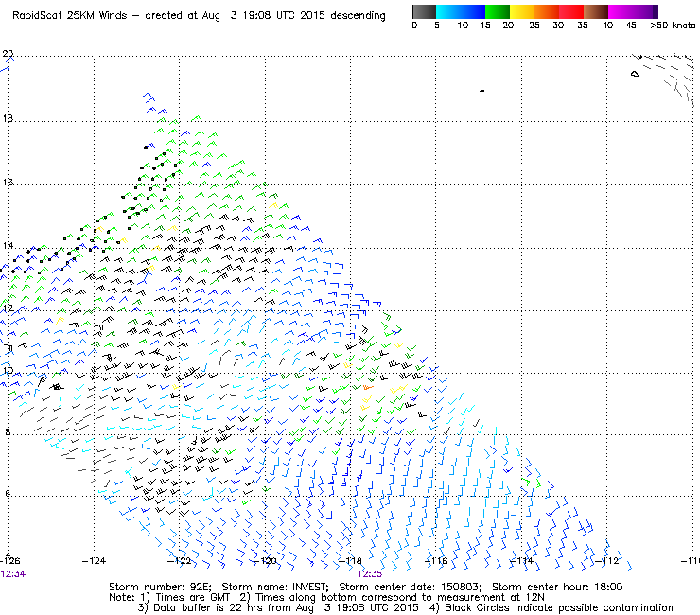Image resolution: width=700 pixels, height=615 pixels.
Task: Click the 'Storm name: INVEST' text
Action: pos(274,587)
